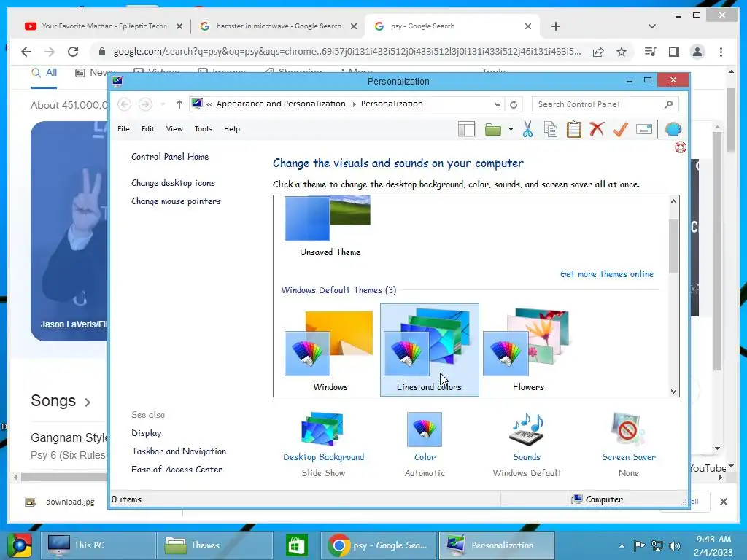
Task: Click the red X Delete toolbar icon
Action: [x=597, y=129]
